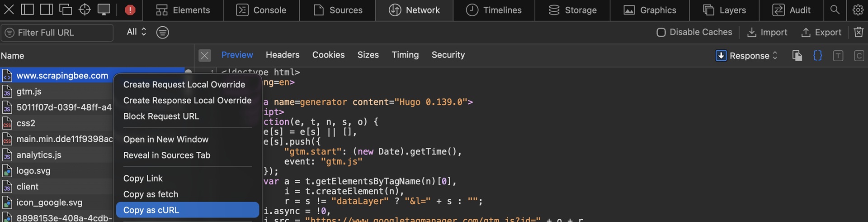Create local override copy icon
The width and height of the screenshot is (868, 222).
pos(797,56)
